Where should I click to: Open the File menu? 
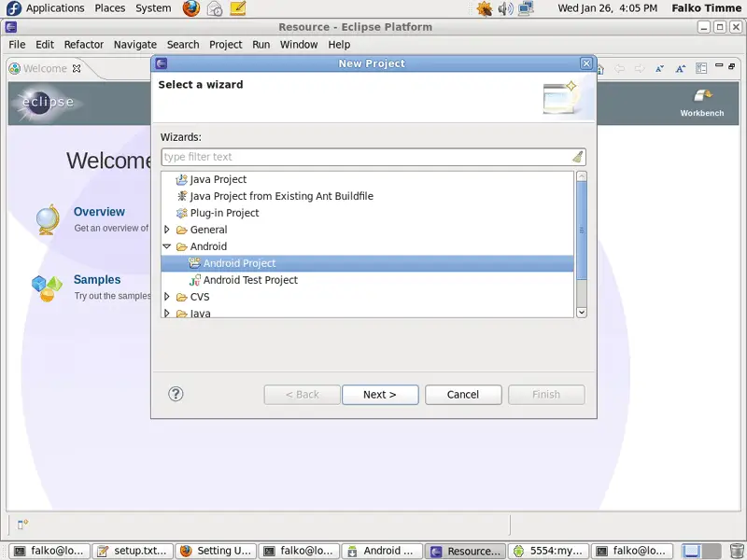pyautogui.click(x=17, y=44)
